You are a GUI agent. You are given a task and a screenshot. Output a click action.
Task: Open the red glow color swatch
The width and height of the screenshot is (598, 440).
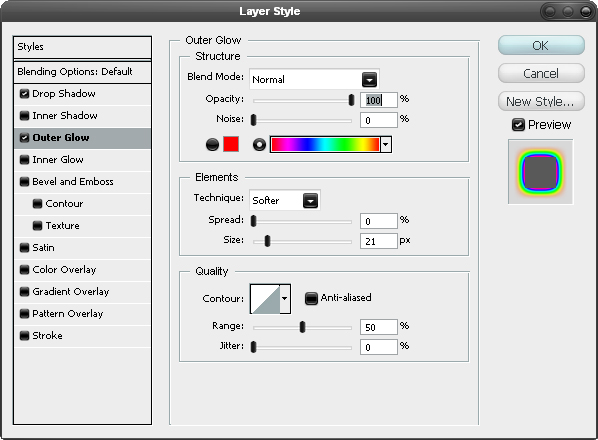click(231, 144)
